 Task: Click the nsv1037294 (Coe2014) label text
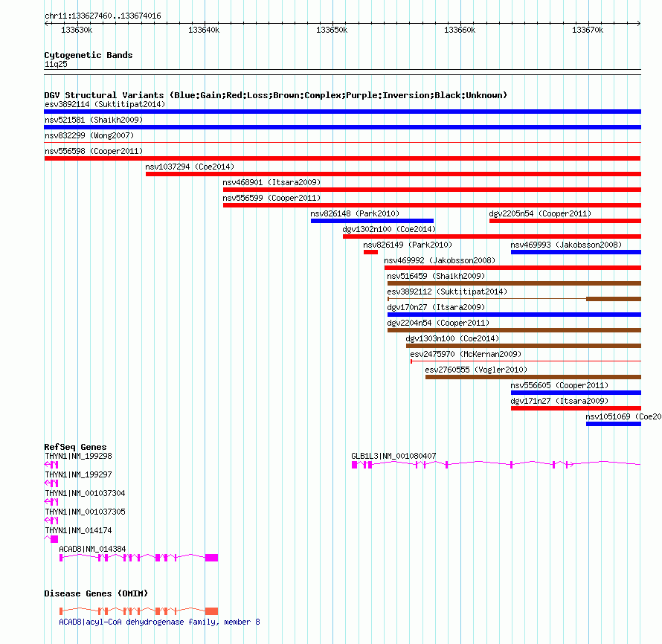pos(190,167)
